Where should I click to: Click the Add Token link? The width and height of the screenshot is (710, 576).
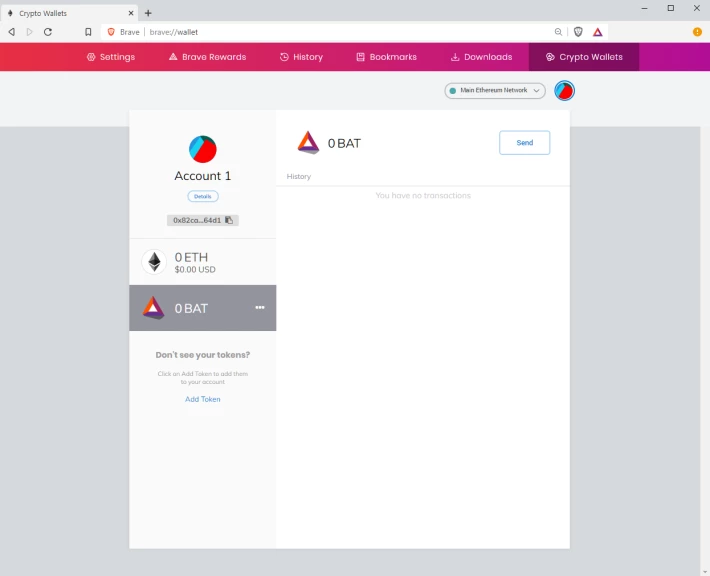202,399
